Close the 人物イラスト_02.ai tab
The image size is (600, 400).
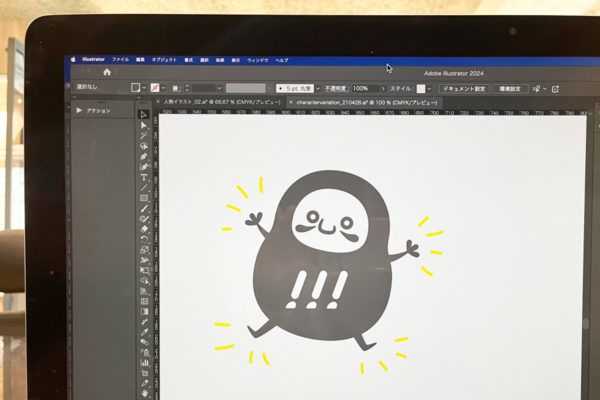pyautogui.click(x=158, y=102)
